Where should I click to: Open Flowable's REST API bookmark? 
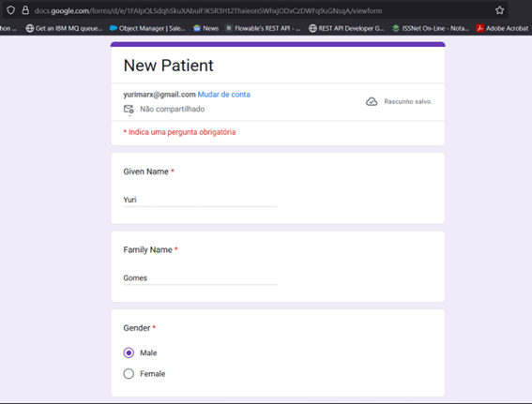point(264,28)
